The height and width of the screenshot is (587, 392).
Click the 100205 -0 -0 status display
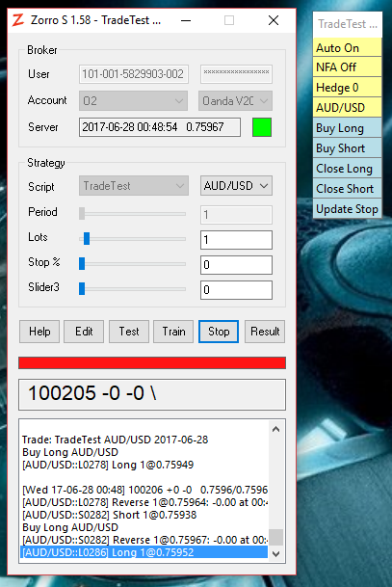pyautogui.click(x=152, y=394)
